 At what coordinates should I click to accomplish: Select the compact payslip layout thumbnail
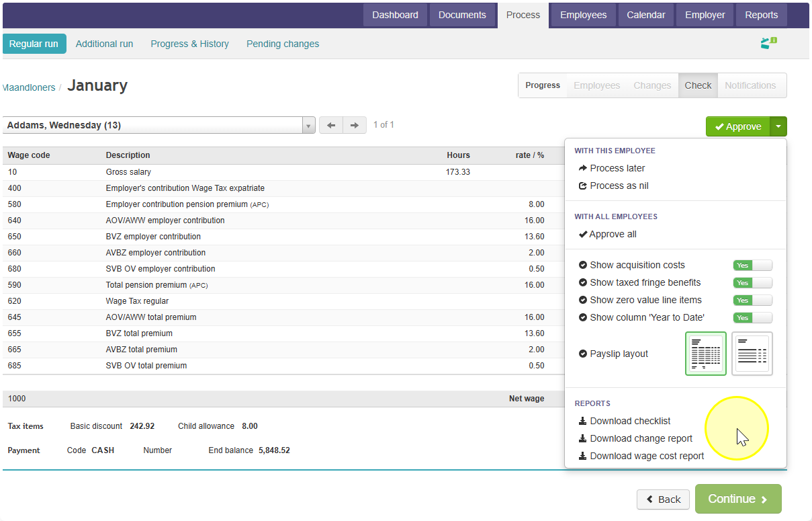752,354
